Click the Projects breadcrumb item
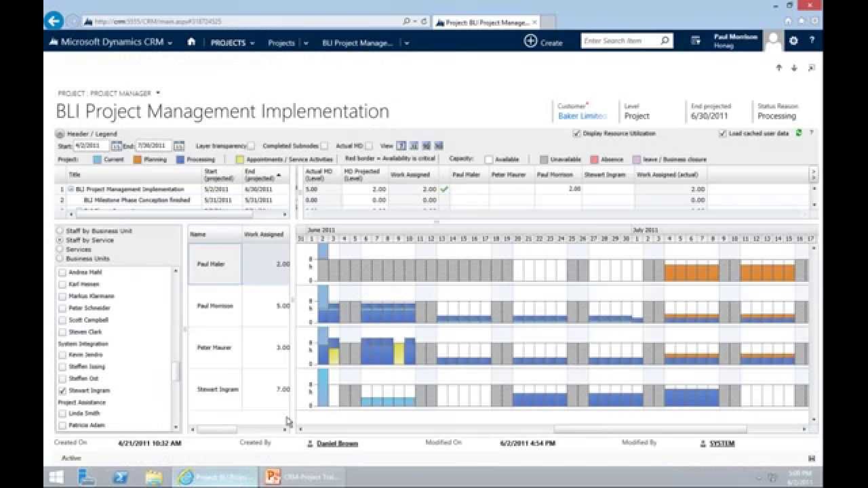The width and height of the screenshot is (868, 488). tap(281, 43)
